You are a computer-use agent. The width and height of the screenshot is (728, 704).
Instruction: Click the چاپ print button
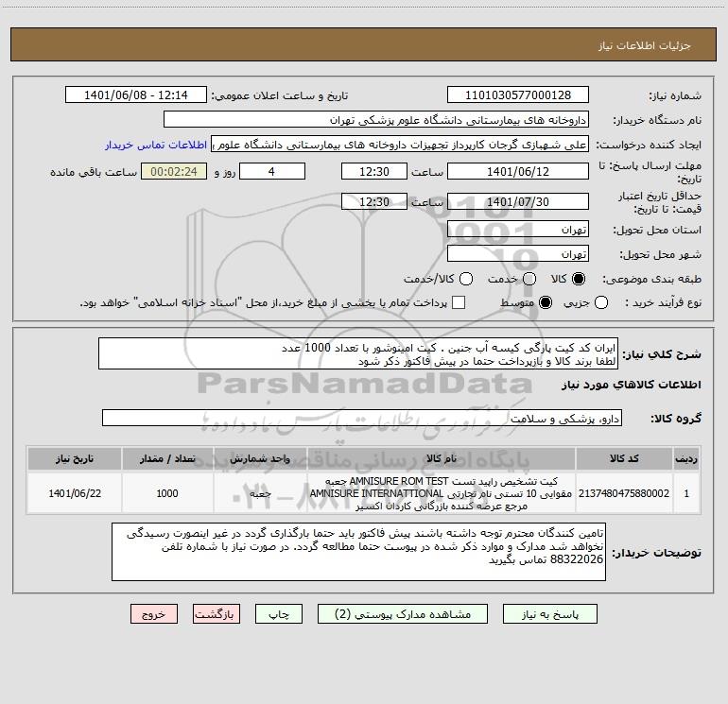coord(279,614)
